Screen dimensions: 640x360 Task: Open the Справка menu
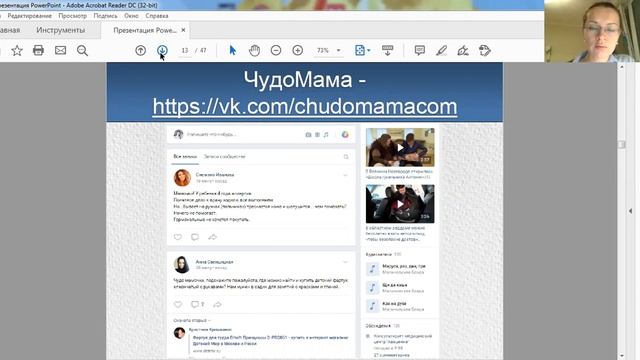157,16
